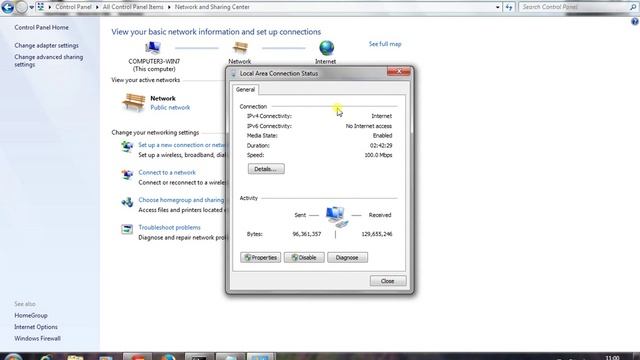Image resolution: width=640 pixels, height=360 pixels.
Task: Click the Connect to a network icon
Action: coord(127,174)
